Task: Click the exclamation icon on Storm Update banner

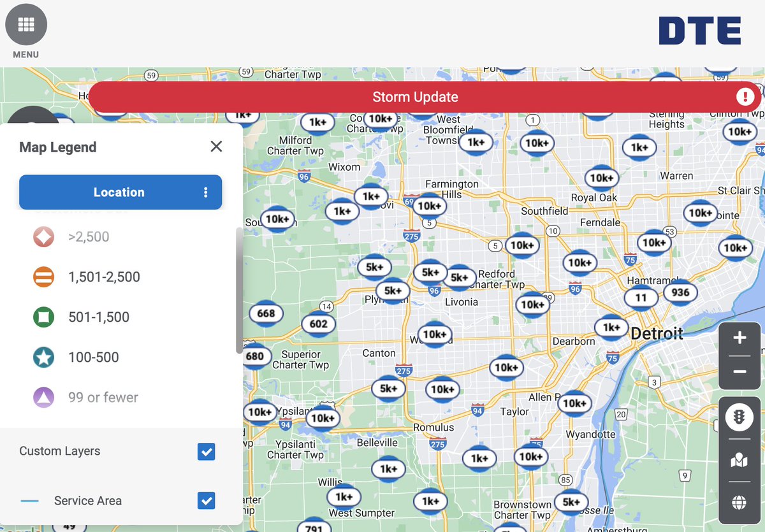Action: [745, 96]
